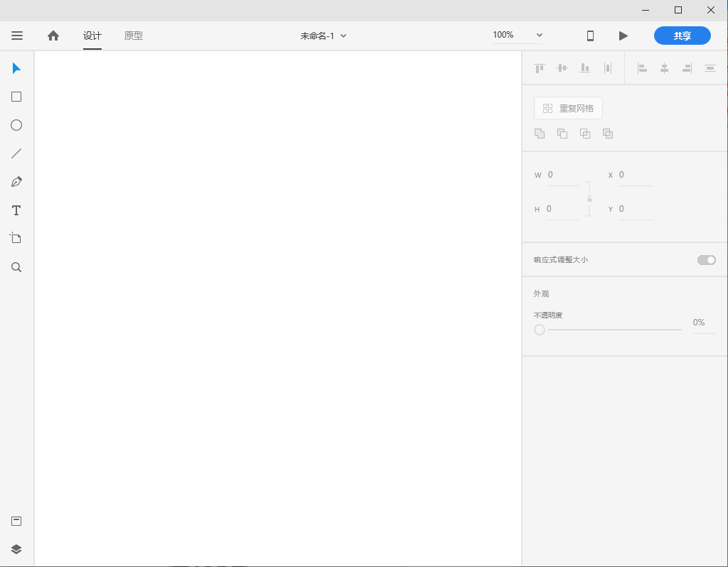Click the 共享 share button
Image resolution: width=728 pixels, height=567 pixels.
coord(682,36)
